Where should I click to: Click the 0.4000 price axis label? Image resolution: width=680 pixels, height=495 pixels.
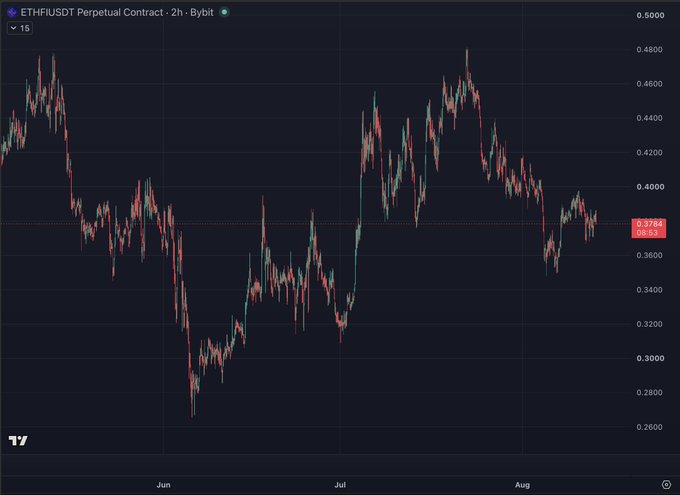coord(650,187)
